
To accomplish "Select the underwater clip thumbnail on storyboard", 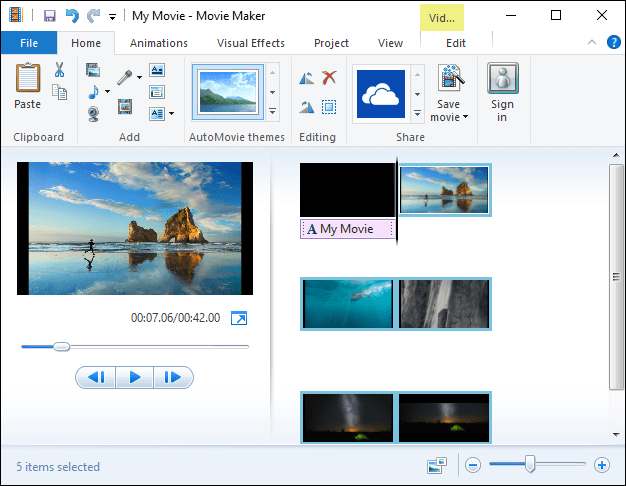I will coord(347,304).
